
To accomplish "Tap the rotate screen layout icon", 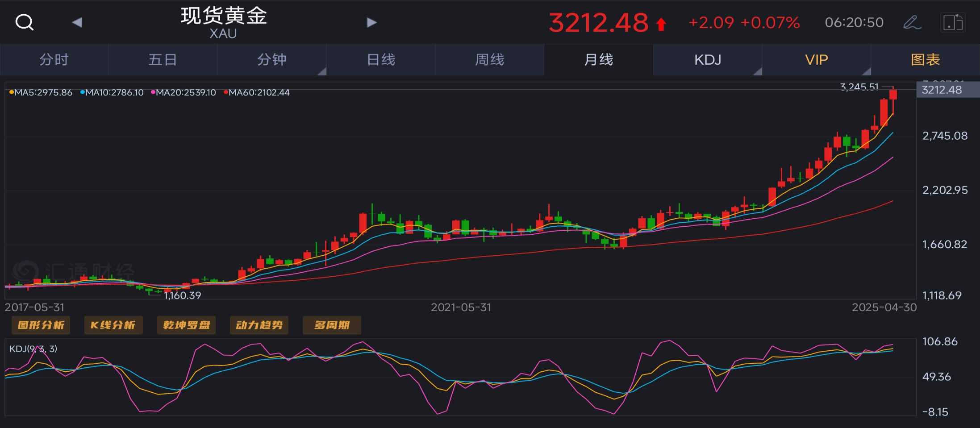I will pyautogui.click(x=953, y=22).
